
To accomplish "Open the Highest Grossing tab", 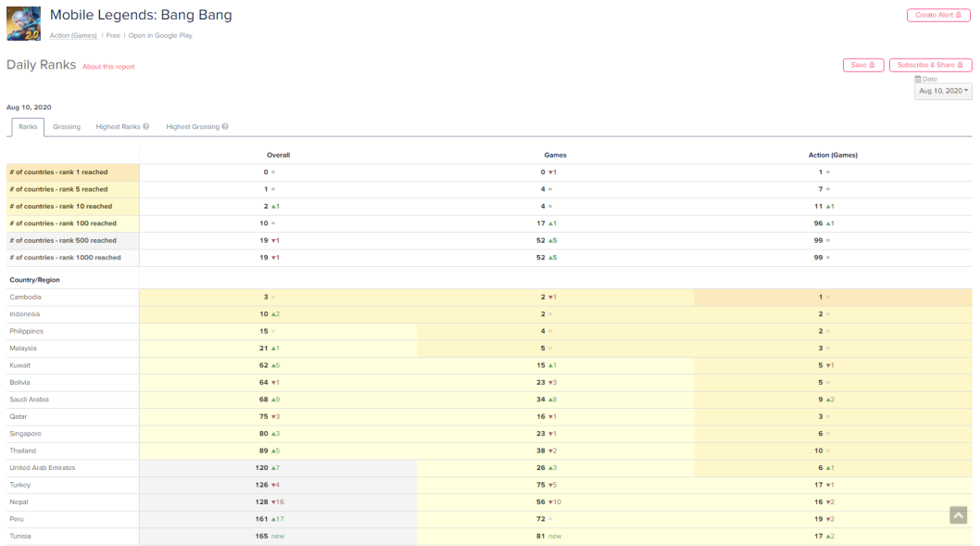I will pos(193,127).
